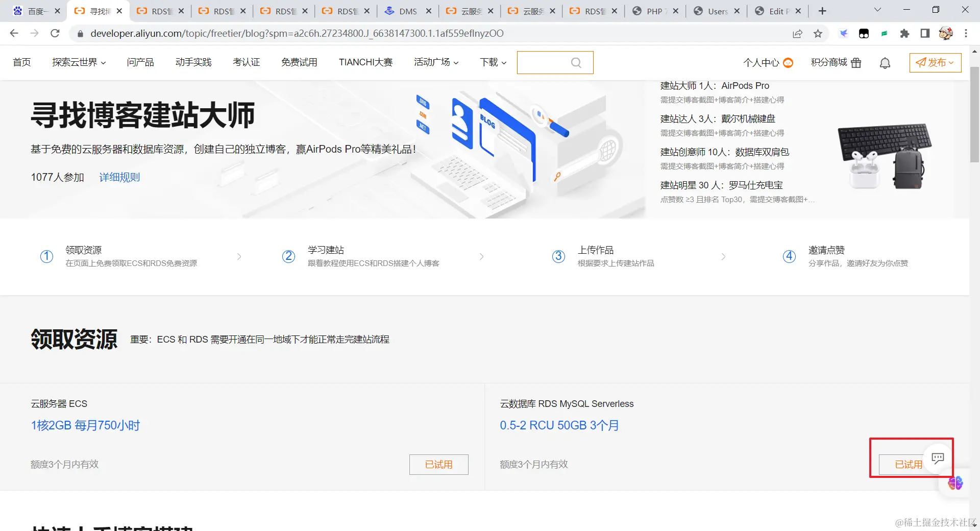The width and height of the screenshot is (980, 531).
Task: Close the 百度 tab
Action: point(57,11)
